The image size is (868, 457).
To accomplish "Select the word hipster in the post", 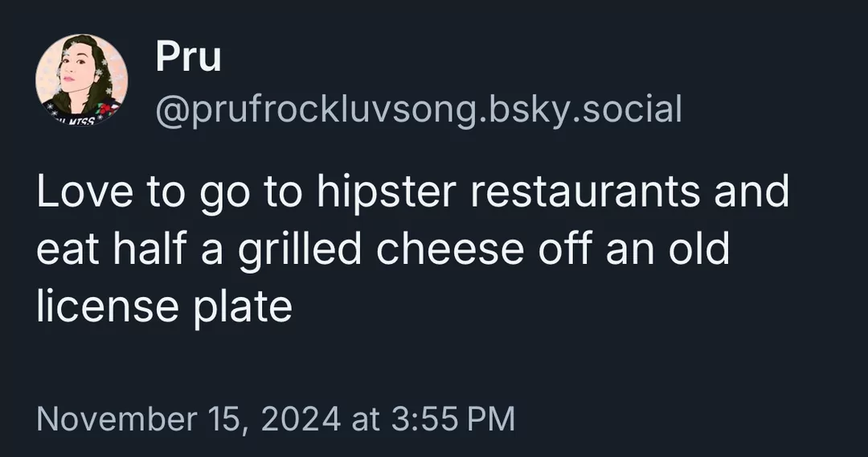I will (387, 192).
